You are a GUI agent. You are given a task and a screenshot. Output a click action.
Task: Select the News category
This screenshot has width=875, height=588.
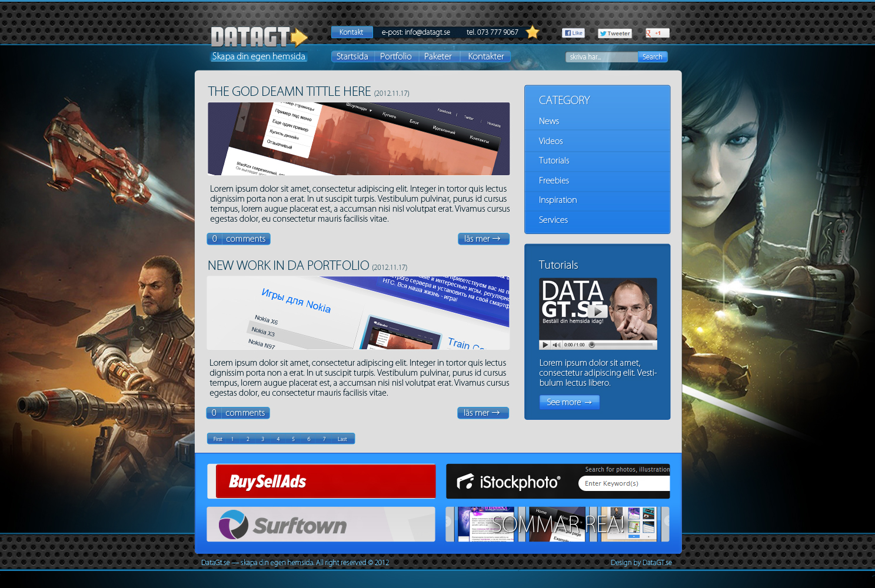pyautogui.click(x=549, y=121)
